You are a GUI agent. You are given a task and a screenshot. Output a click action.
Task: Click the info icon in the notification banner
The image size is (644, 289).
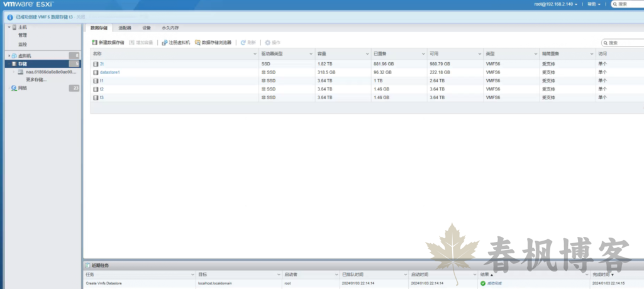click(x=10, y=17)
